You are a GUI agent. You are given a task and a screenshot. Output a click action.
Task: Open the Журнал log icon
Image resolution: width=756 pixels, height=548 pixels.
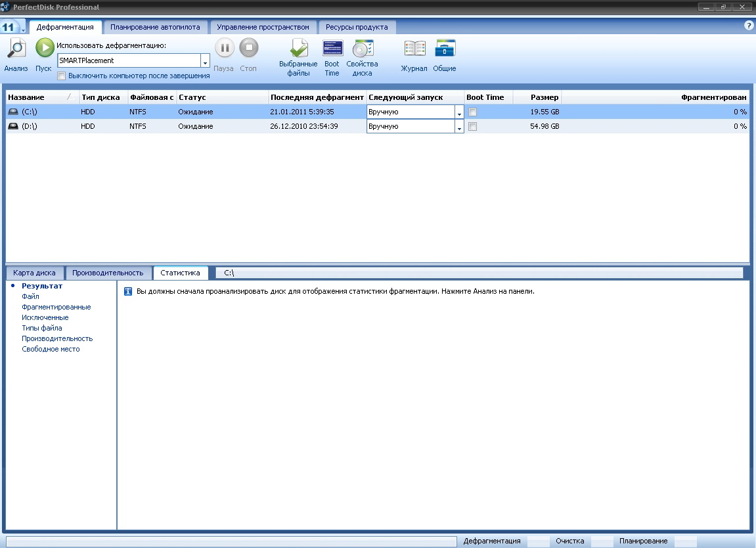pos(414,48)
